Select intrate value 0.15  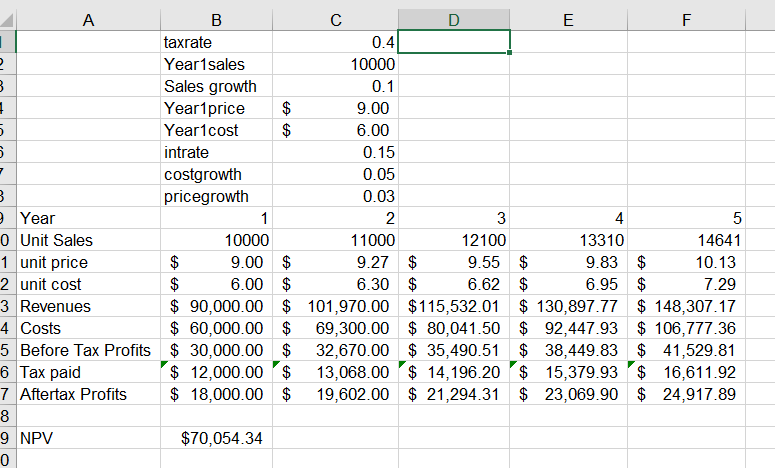[x=336, y=152]
